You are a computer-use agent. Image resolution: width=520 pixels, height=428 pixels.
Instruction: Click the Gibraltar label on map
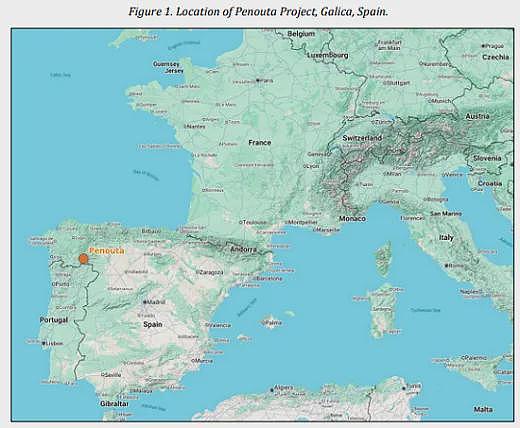114,404
